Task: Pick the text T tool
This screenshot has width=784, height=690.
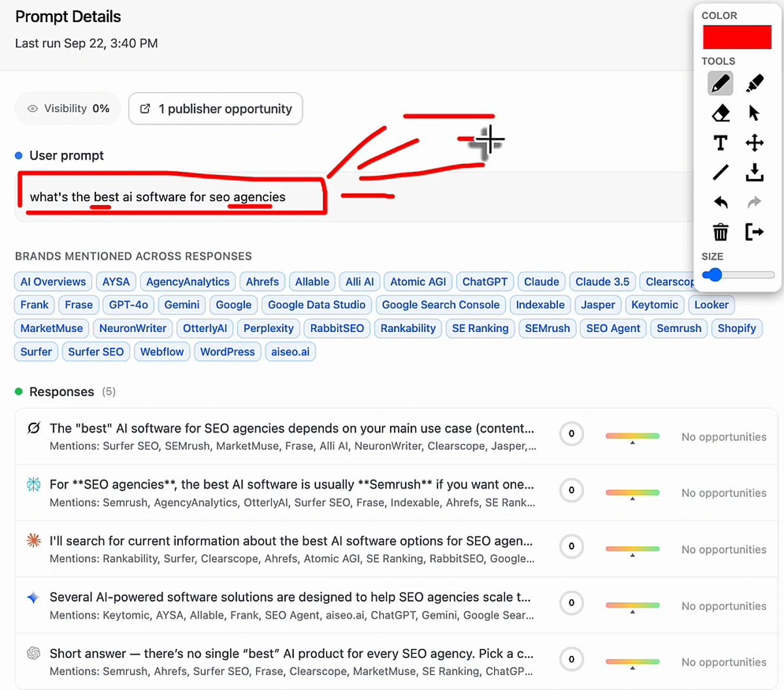Action: pyautogui.click(x=720, y=142)
